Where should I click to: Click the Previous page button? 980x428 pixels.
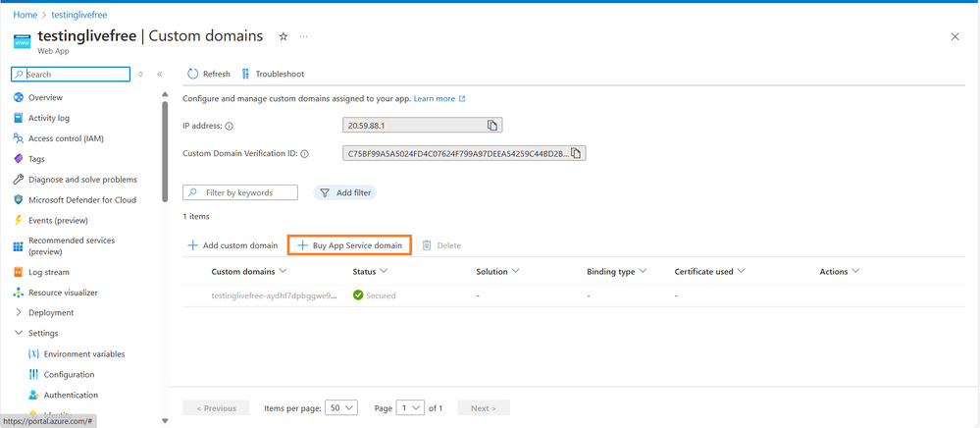point(216,408)
